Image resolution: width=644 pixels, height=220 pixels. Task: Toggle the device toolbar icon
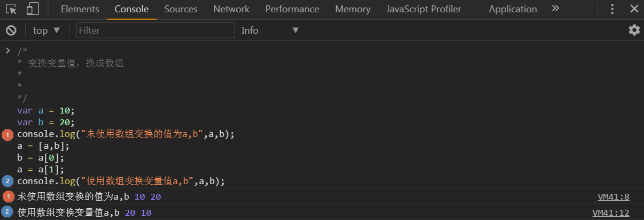tap(33, 9)
